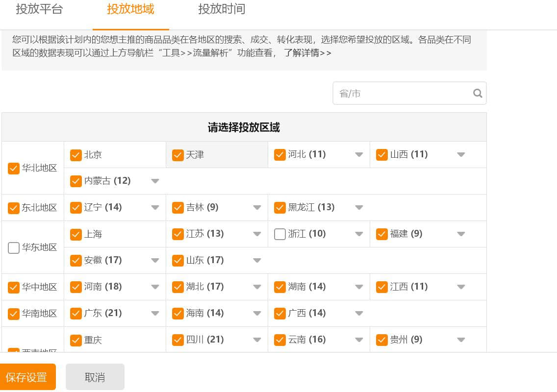This screenshot has height=392, width=557.
Task: Click the 保存设置 button
Action: click(x=27, y=377)
